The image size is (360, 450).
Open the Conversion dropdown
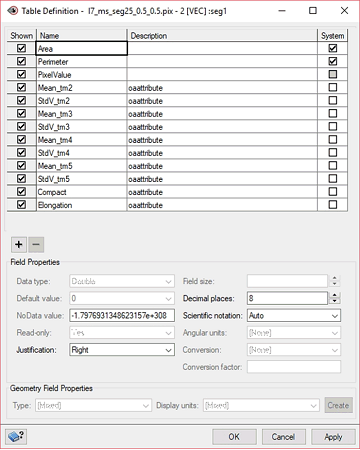(x=294, y=350)
